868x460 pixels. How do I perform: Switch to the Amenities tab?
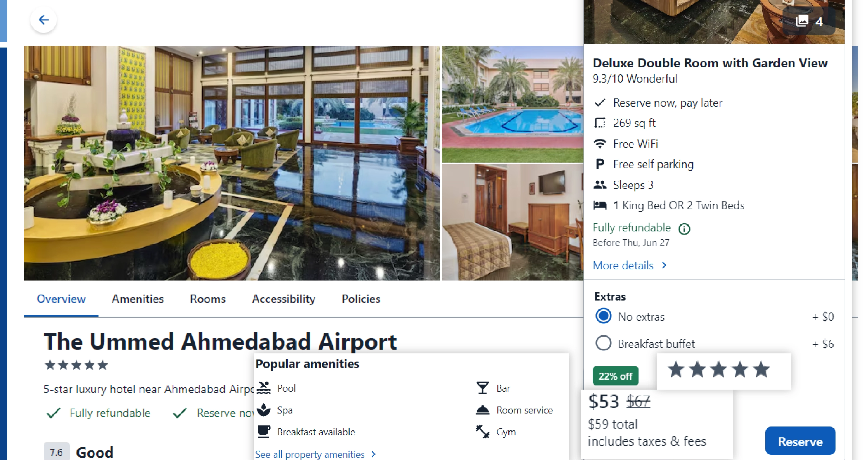137,299
